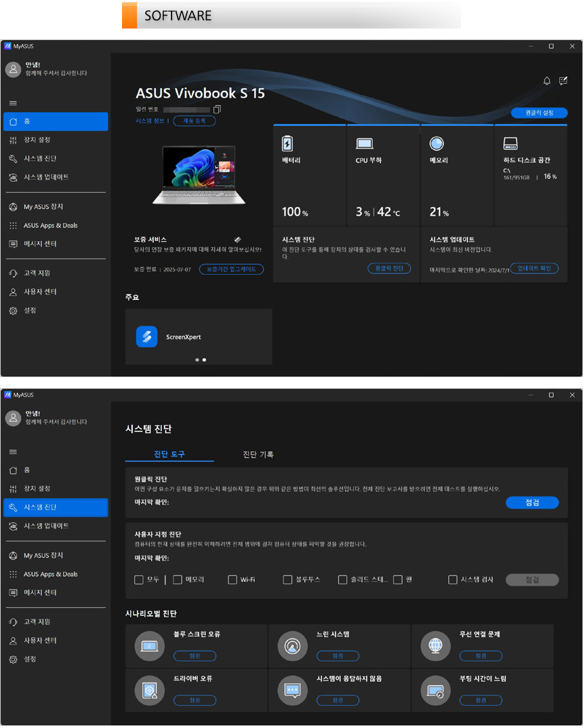Collapse the hamburger menu in the home window

pyautogui.click(x=13, y=103)
